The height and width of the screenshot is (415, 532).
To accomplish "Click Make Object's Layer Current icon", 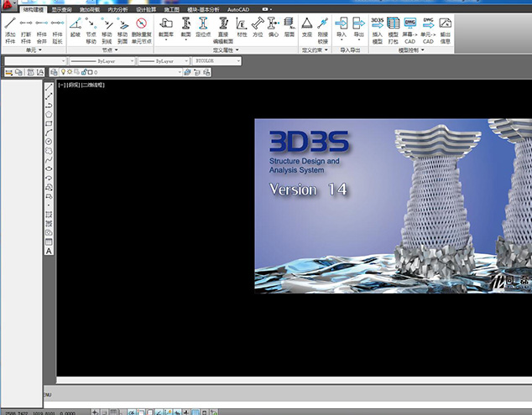I will (187, 72).
